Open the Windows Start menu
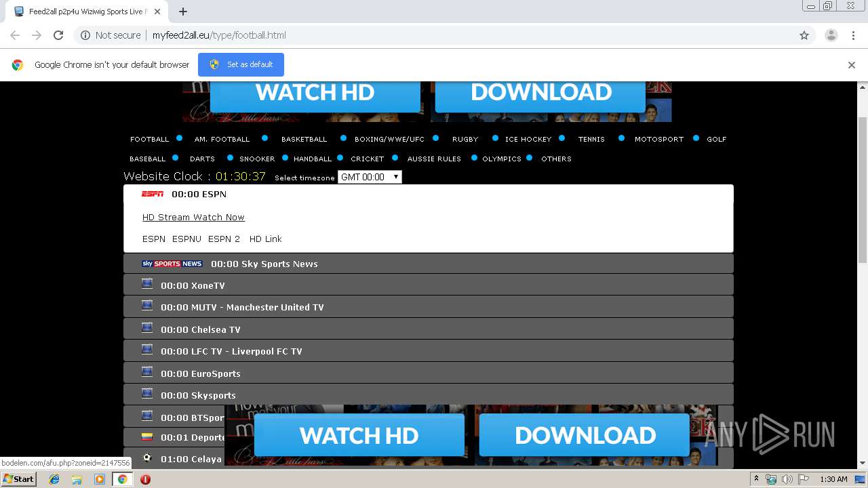 click(x=19, y=479)
